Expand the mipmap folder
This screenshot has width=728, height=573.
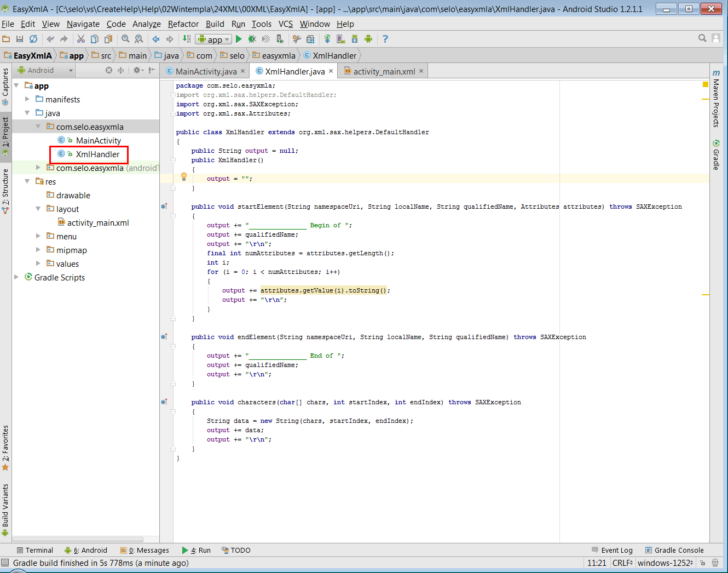pos(38,250)
